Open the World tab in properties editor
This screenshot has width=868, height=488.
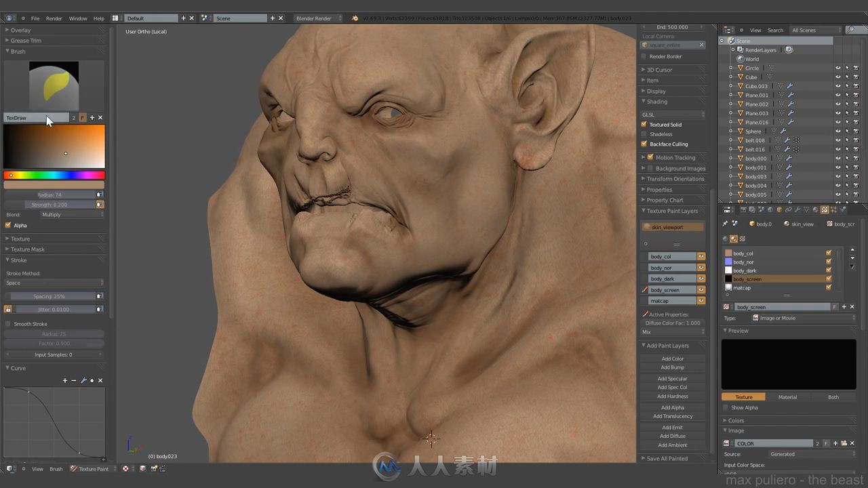click(x=770, y=210)
